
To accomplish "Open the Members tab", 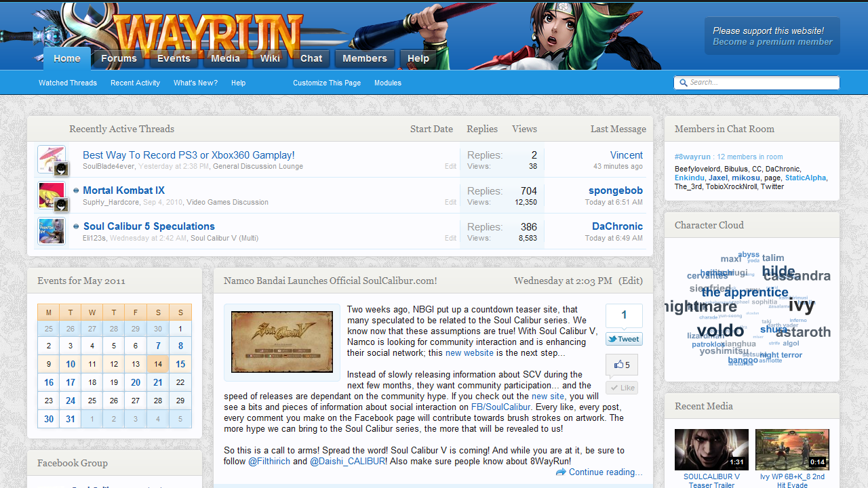I will (x=365, y=58).
